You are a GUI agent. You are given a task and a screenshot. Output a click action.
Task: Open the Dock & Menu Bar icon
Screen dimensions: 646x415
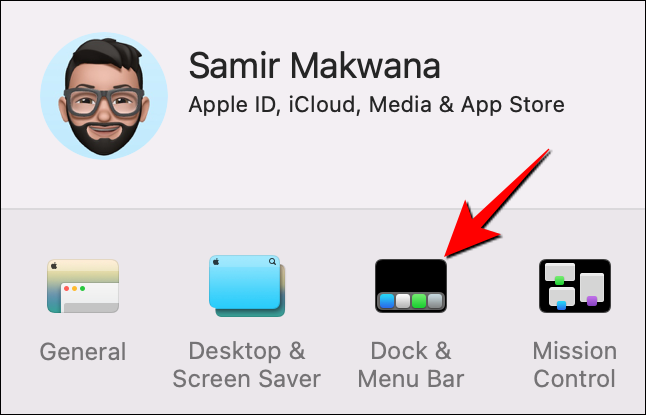pos(411,286)
